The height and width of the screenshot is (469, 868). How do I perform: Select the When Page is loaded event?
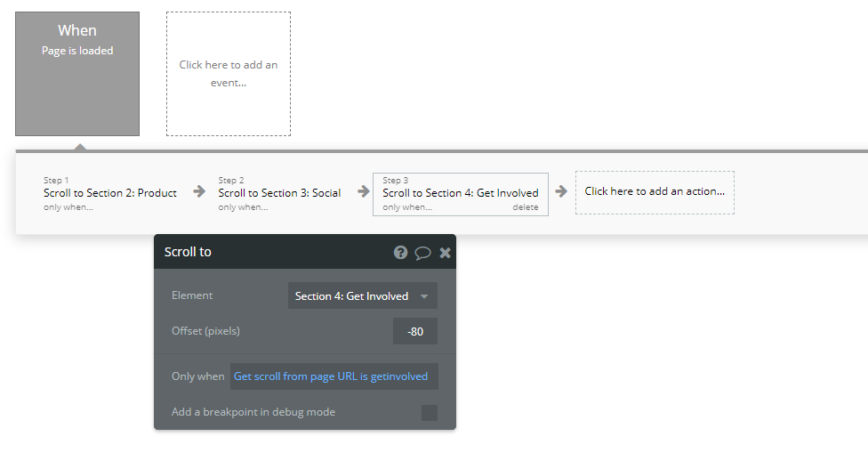pyautogui.click(x=77, y=74)
